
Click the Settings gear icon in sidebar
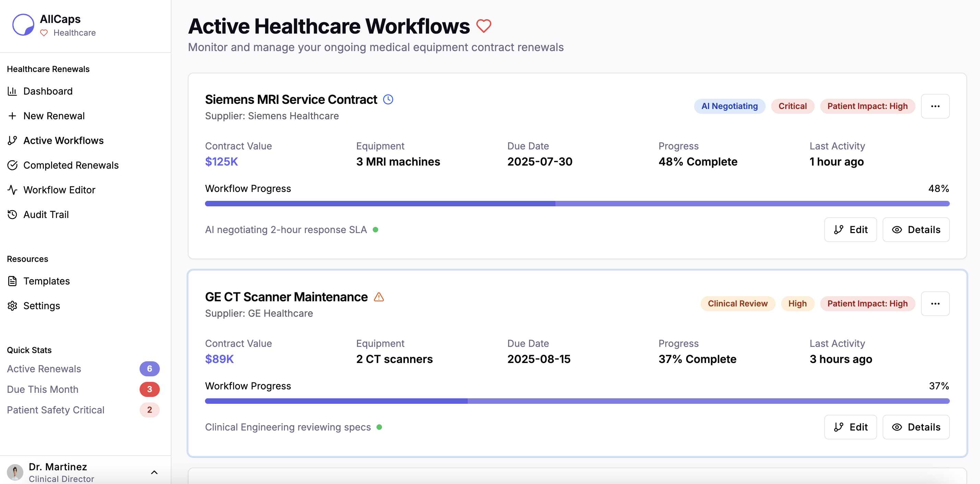pyautogui.click(x=12, y=306)
